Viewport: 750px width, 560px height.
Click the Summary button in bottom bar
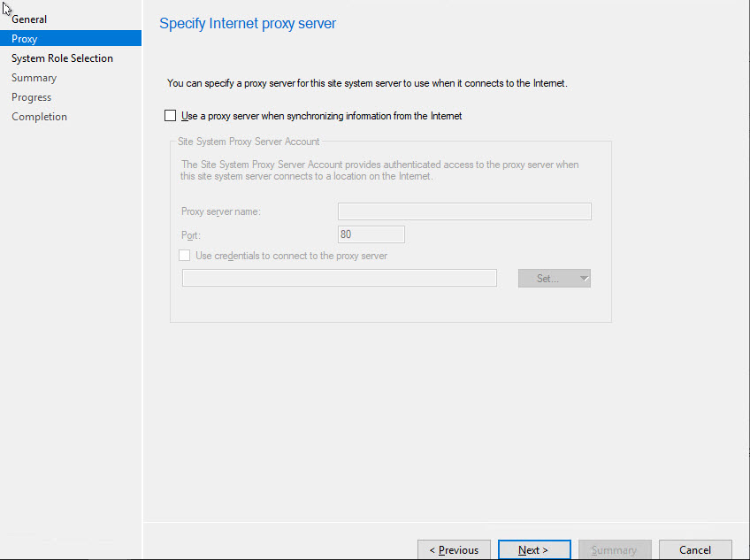pos(614,549)
